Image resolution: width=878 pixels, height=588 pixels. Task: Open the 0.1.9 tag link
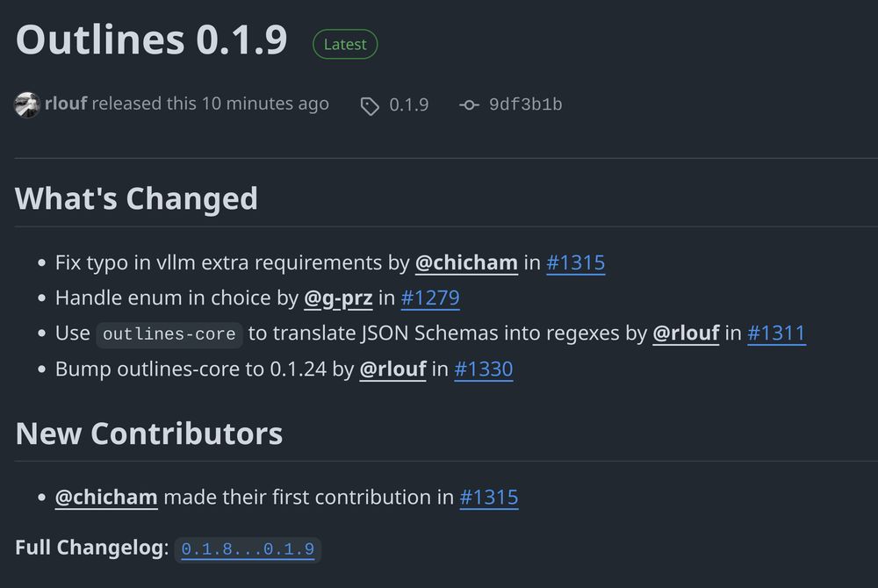pyautogui.click(x=409, y=104)
